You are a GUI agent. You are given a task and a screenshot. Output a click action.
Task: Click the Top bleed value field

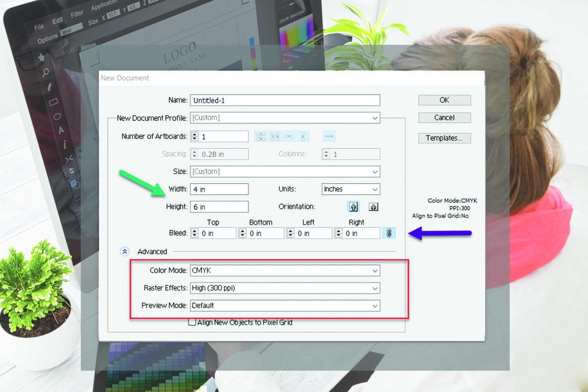coord(218,233)
